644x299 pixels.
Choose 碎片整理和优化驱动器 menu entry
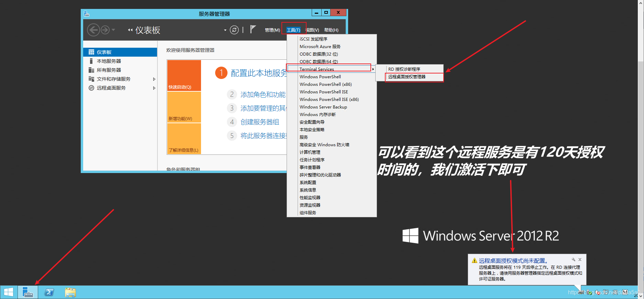coord(332,175)
